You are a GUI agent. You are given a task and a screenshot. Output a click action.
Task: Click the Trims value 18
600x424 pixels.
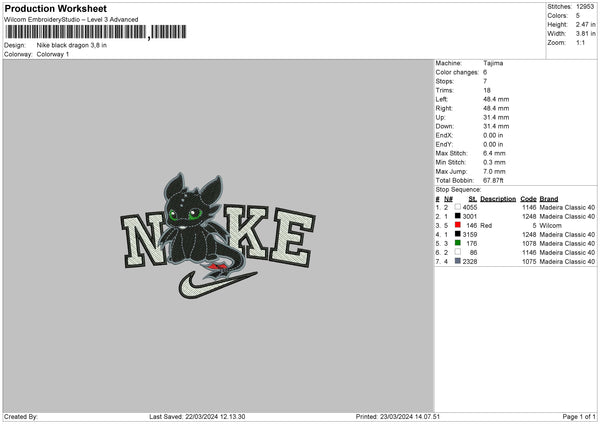pyautogui.click(x=487, y=90)
